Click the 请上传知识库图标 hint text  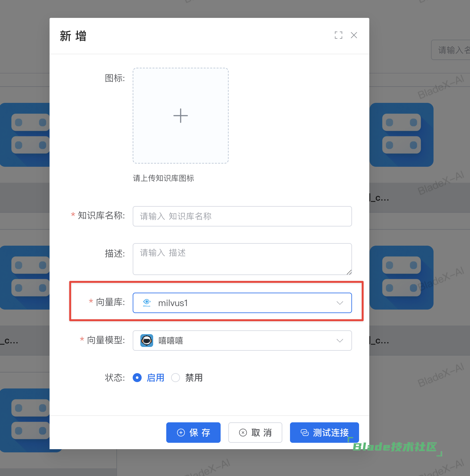[163, 178]
